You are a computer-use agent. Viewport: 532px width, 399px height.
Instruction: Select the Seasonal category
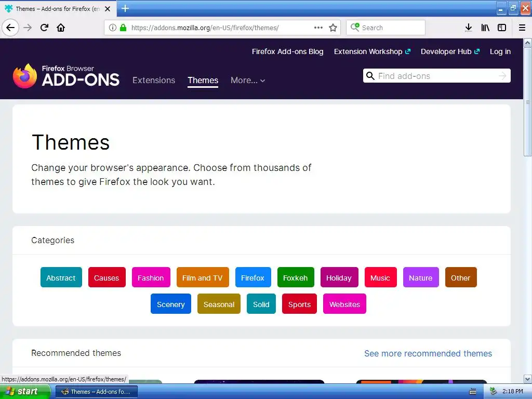(219, 303)
